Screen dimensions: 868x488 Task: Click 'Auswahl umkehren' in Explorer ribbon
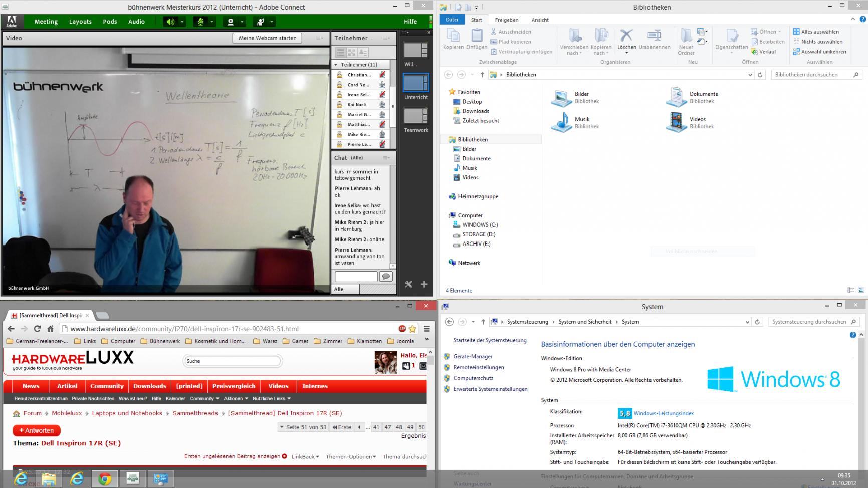click(x=819, y=52)
